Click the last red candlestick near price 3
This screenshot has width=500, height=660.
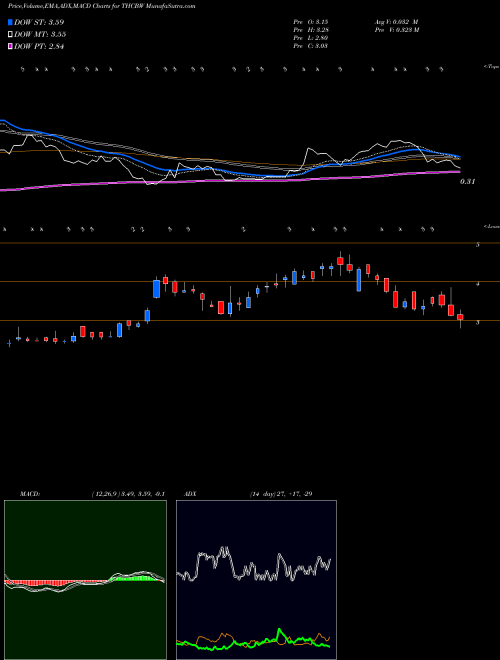point(460,317)
